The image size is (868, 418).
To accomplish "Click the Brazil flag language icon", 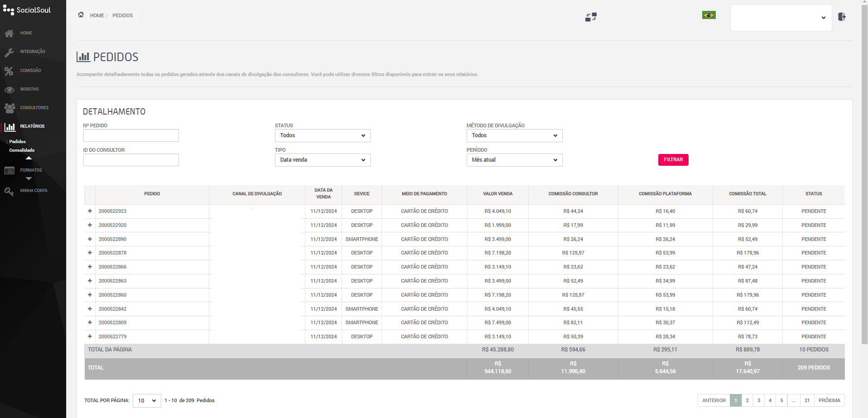I will (709, 15).
